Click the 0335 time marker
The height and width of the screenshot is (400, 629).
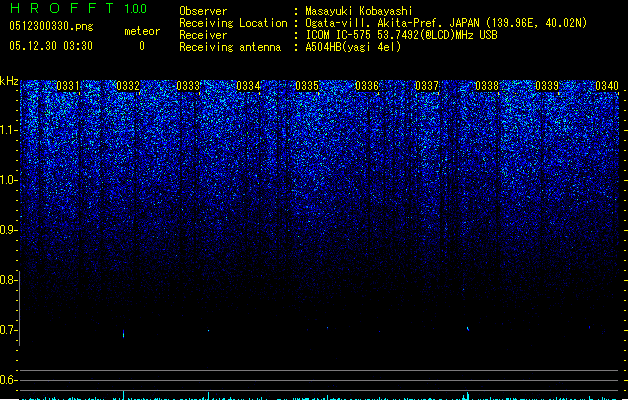point(307,85)
